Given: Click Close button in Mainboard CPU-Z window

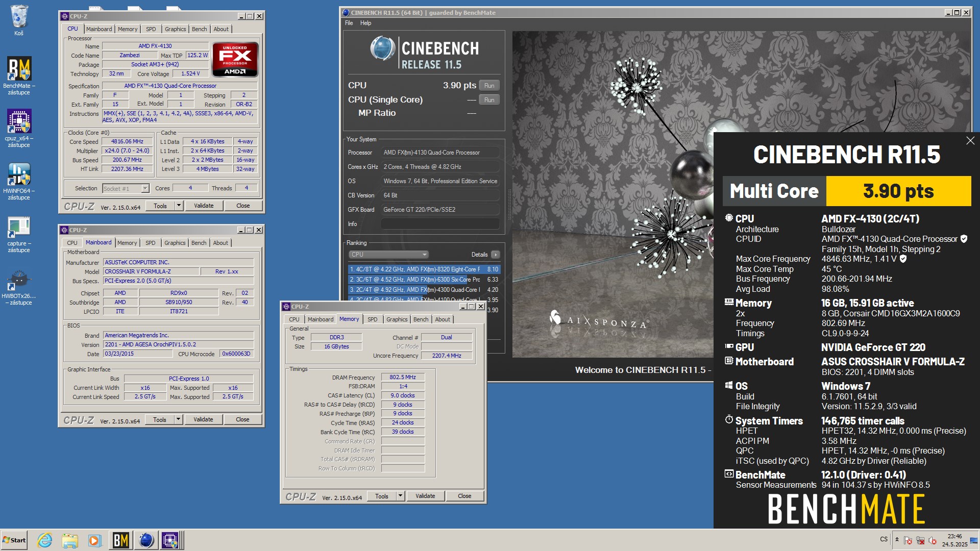Looking at the screenshot, I should (x=242, y=419).
